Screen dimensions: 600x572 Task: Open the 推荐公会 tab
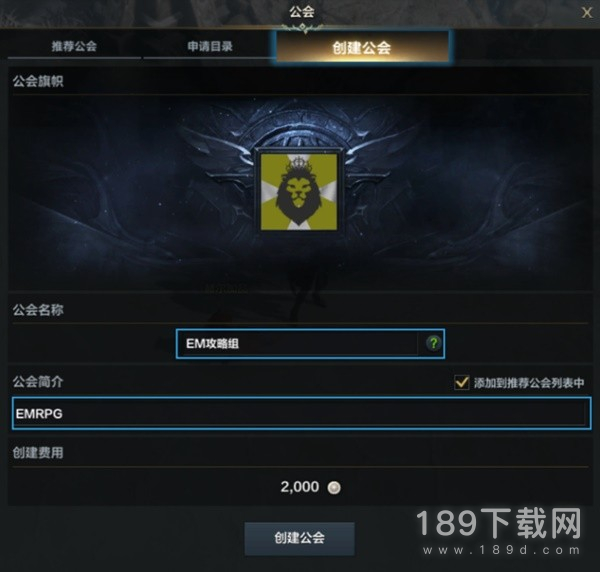tap(74, 46)
